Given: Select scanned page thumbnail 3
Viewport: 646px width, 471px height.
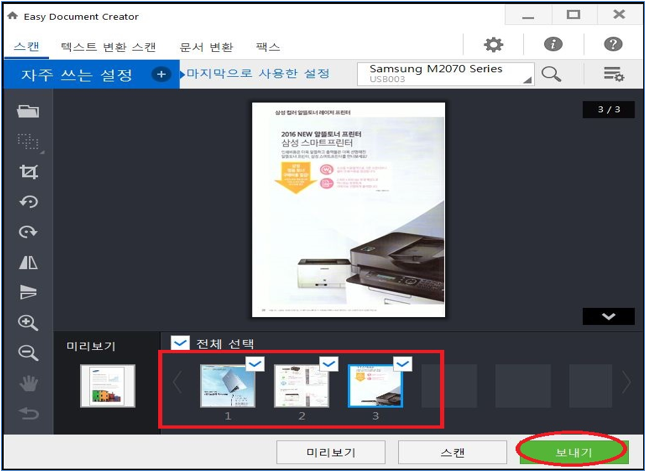Looking at the screenshot, I should pyautogui.click(x=375, y=386).
